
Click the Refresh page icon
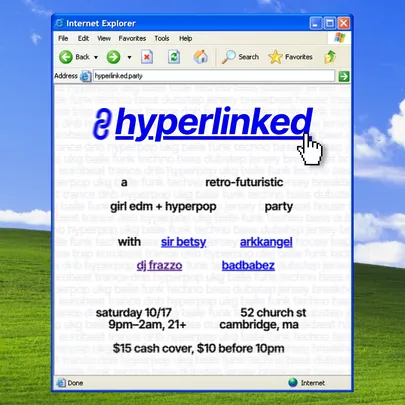click(x=174, y=57)
